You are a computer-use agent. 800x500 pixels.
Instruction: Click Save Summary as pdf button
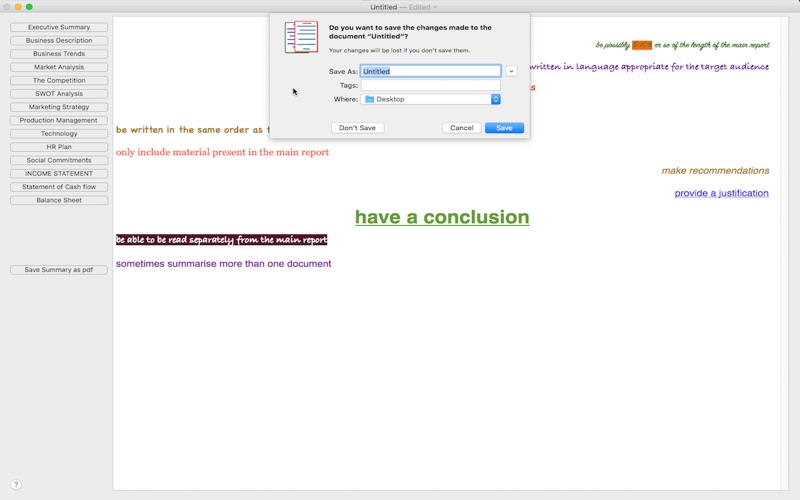59,270
